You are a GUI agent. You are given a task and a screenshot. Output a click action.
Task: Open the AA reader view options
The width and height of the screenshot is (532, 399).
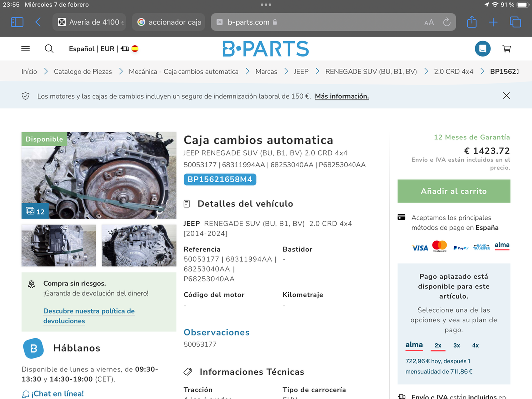click(x=429, y=23)
